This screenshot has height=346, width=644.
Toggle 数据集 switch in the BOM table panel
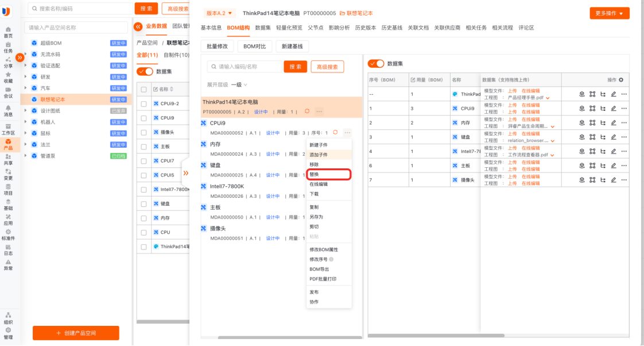click(376, 63)
